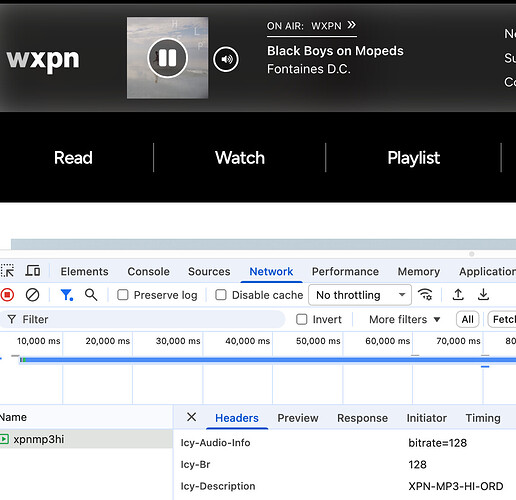Activate the inspect element picker icon

pos(7,271)
